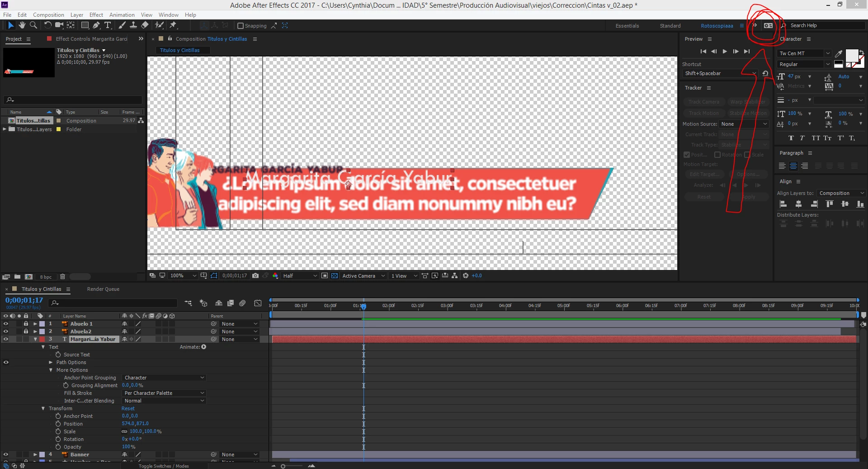
Task: Open the 1 View layout dropdown
Action: point(404,275)
